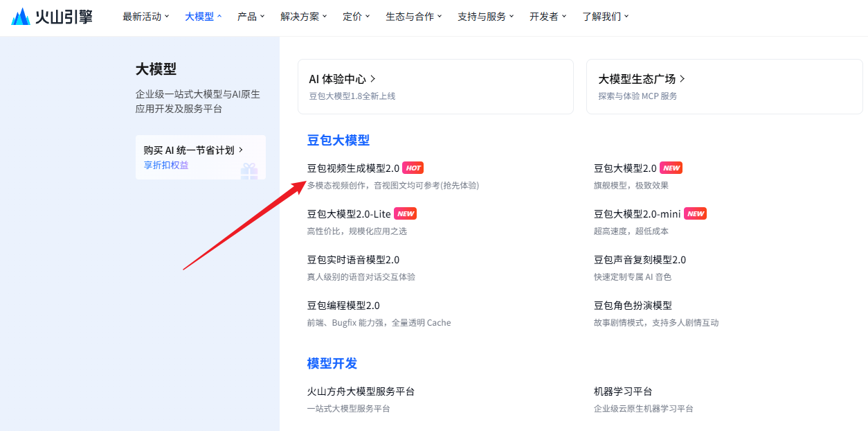Expand the 最新活动 menu

(x=146, y=17)
